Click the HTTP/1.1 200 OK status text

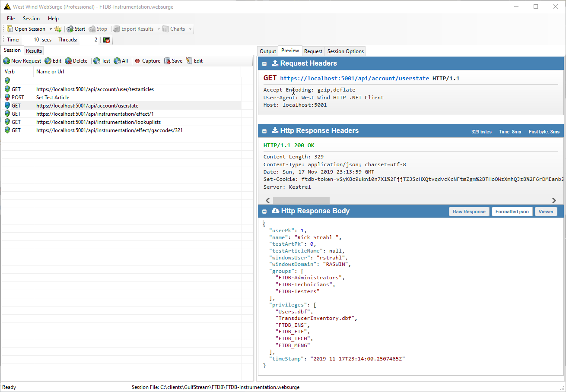pyautogui.click(x=289, y=145)
